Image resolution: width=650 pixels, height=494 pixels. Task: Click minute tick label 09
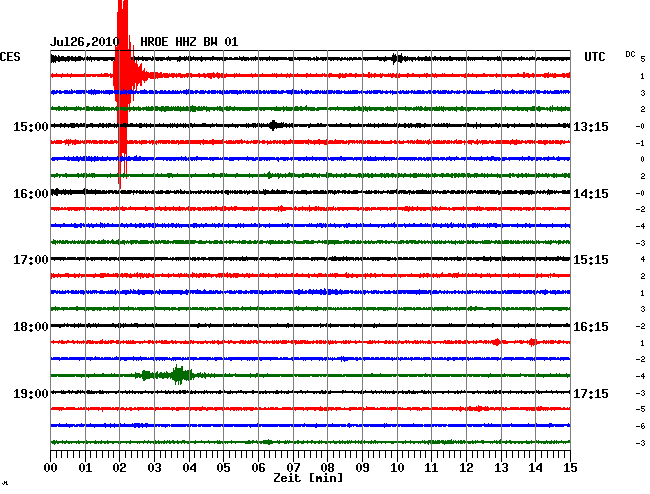[362, 468]
